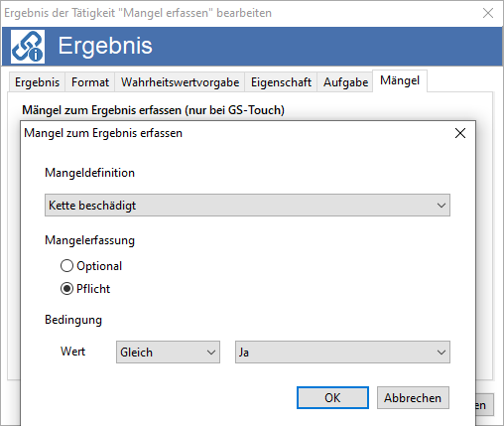The width and height of the screenshot is (504, 426).
Task: Close the Mangel zum Ergebnis erfassen dialog
Action: (460, 133)
